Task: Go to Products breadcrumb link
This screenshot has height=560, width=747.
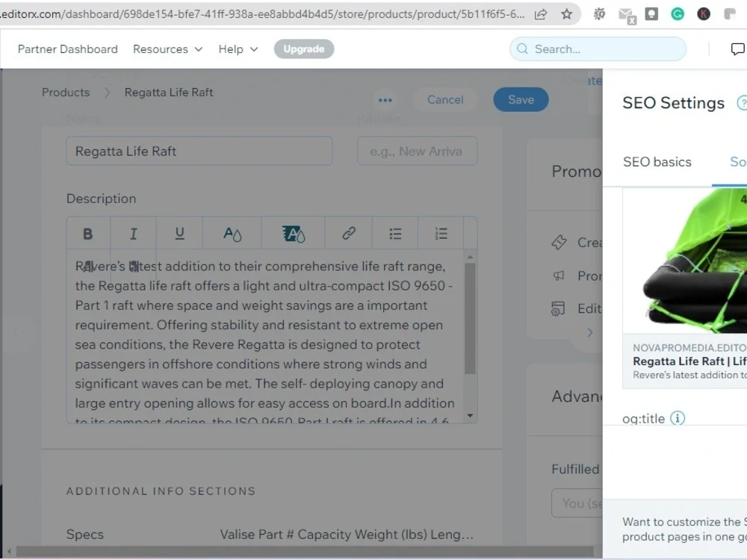Action: point(66,93)
